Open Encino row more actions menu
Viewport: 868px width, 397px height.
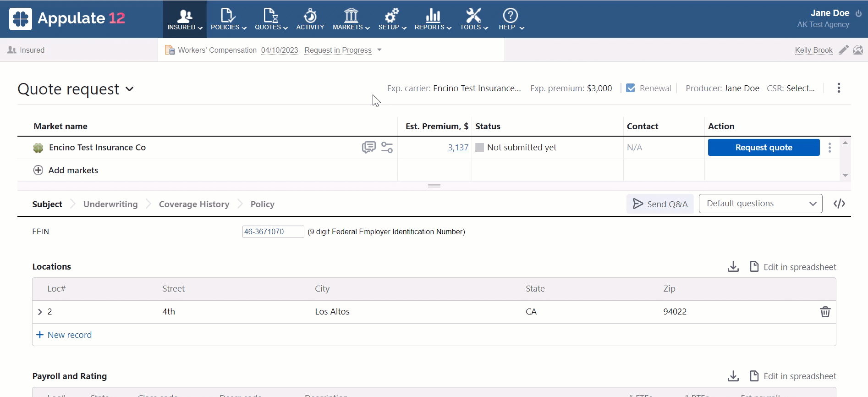[x=830, y=148]
